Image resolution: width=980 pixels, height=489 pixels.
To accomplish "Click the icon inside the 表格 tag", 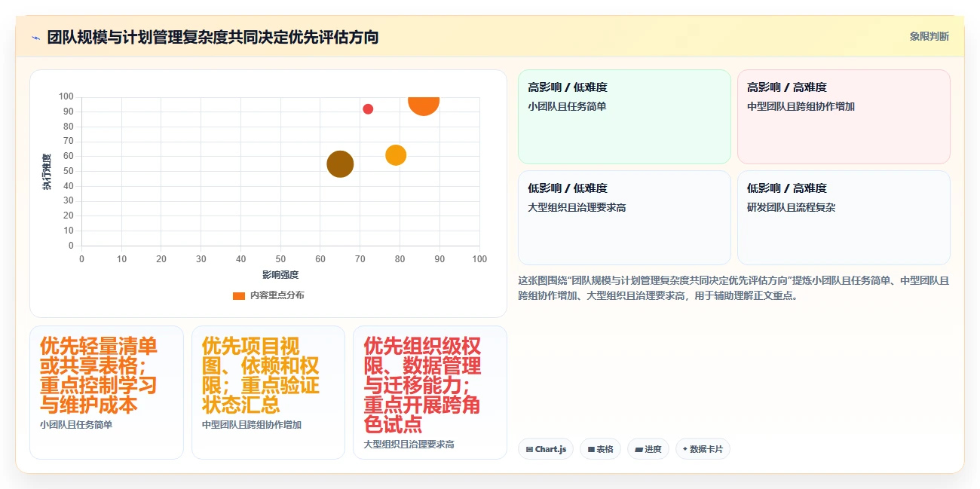I will 591,449.
